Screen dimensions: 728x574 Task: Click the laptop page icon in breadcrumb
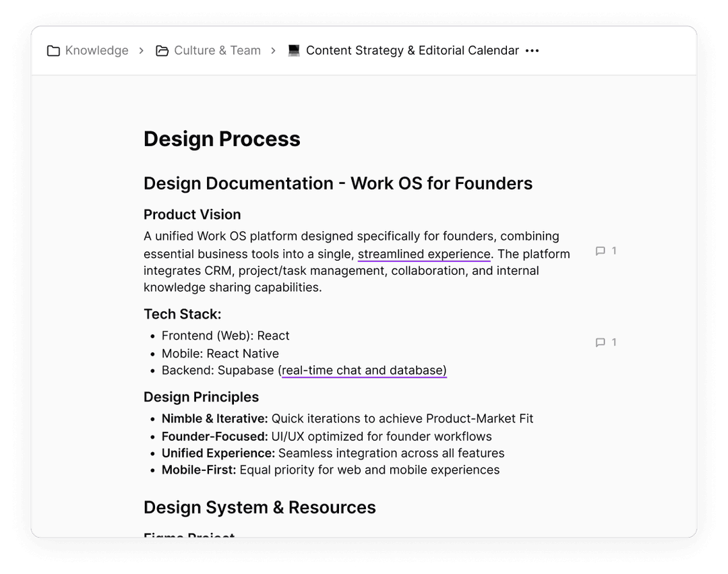click(294, 50)
